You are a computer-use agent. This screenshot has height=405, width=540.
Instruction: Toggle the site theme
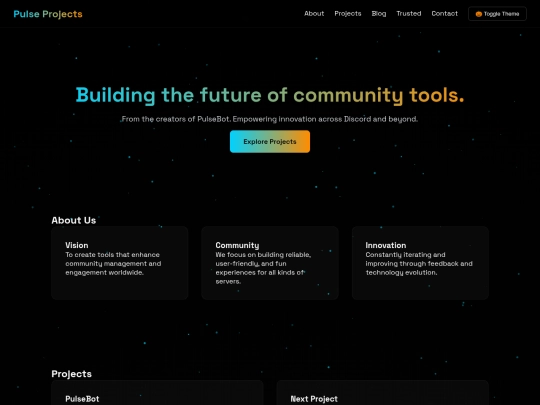click(x=497, y=14)
